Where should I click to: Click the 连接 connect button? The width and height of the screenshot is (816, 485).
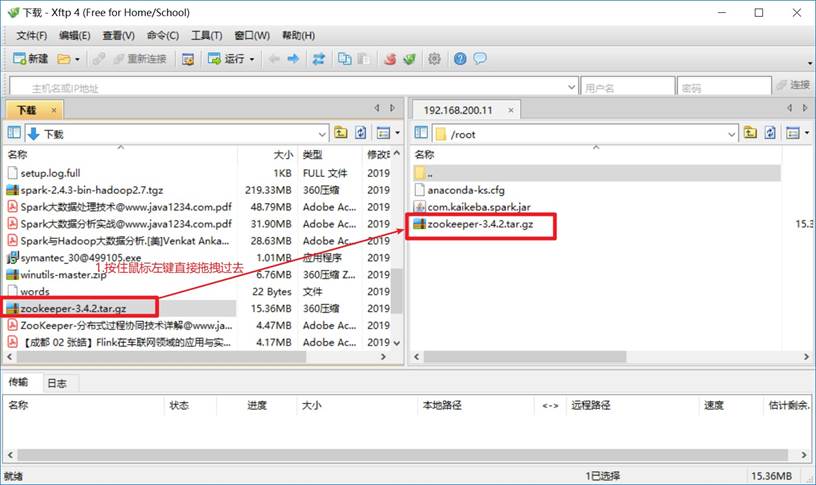click(x=793, y=85)
